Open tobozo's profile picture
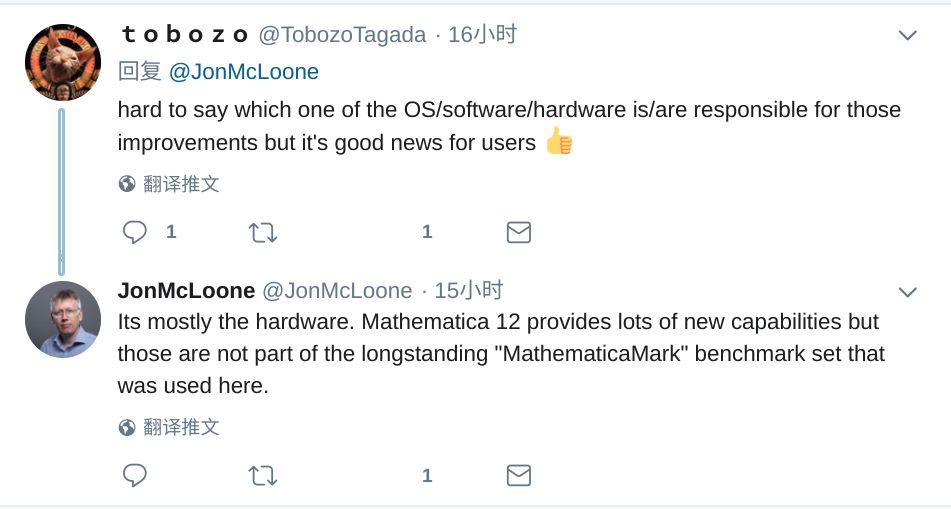 tap(63, 62)
